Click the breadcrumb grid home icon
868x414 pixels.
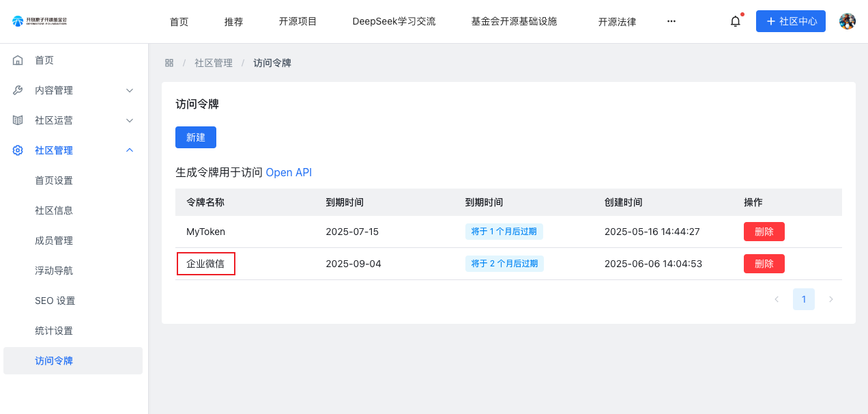[x=169, y=63]
